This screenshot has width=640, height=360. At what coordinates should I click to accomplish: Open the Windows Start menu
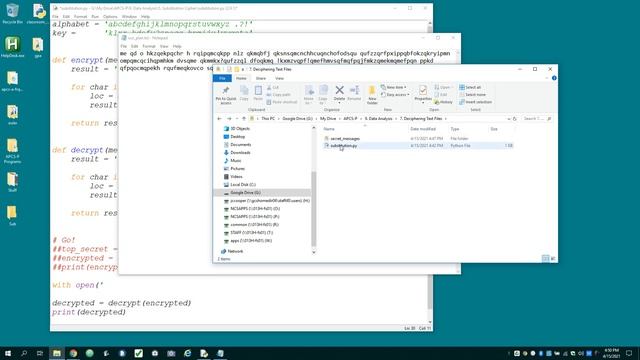[8, 353]
